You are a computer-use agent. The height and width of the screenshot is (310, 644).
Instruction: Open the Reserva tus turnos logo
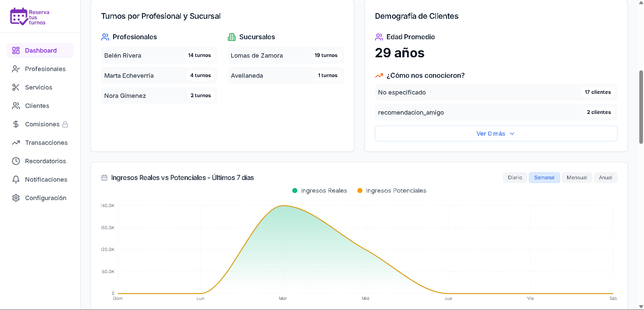tap(30, 16)
